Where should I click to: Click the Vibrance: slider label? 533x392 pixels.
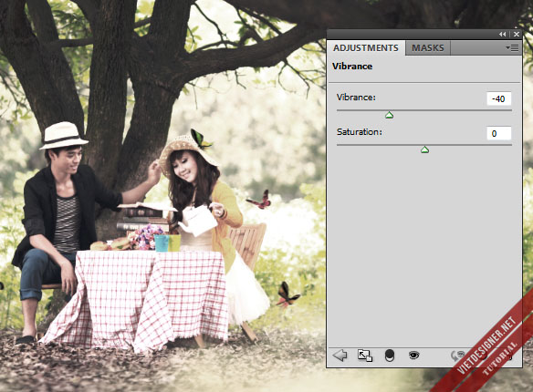[356, 98]
